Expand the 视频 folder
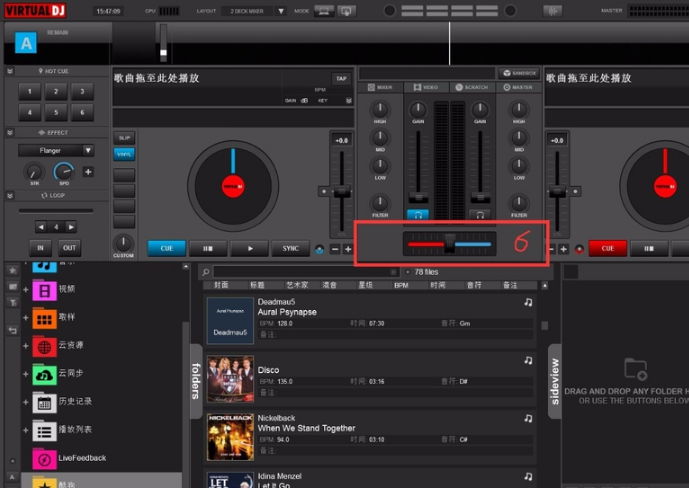The width and height of the screenshot is (689, 488). click(x=25, y=289)
